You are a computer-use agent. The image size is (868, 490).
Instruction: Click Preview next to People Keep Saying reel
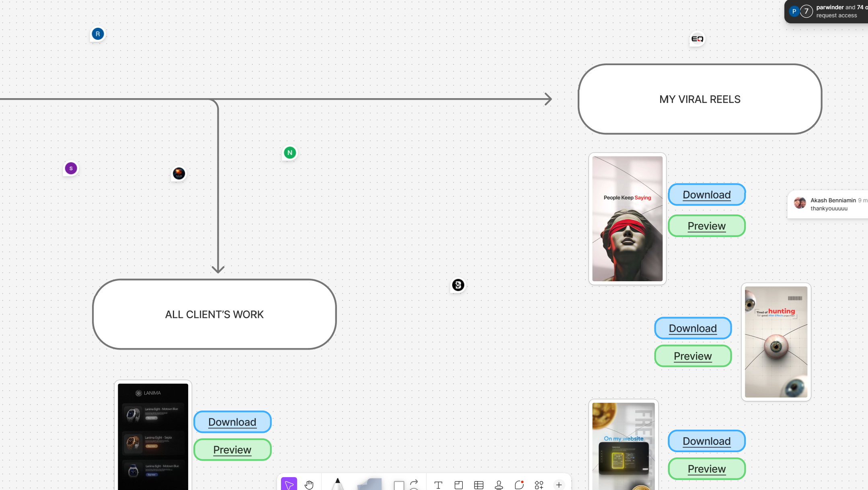(707, 226)
